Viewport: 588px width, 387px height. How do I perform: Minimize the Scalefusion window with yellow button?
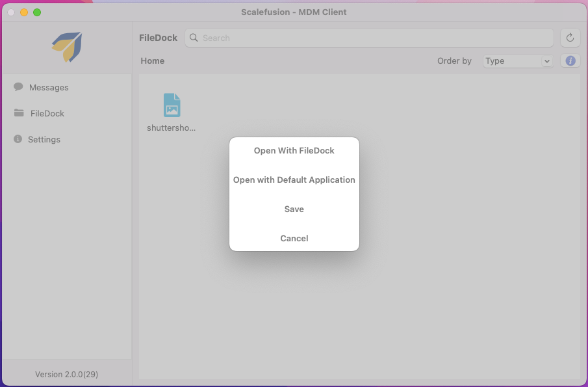[24, 12]
